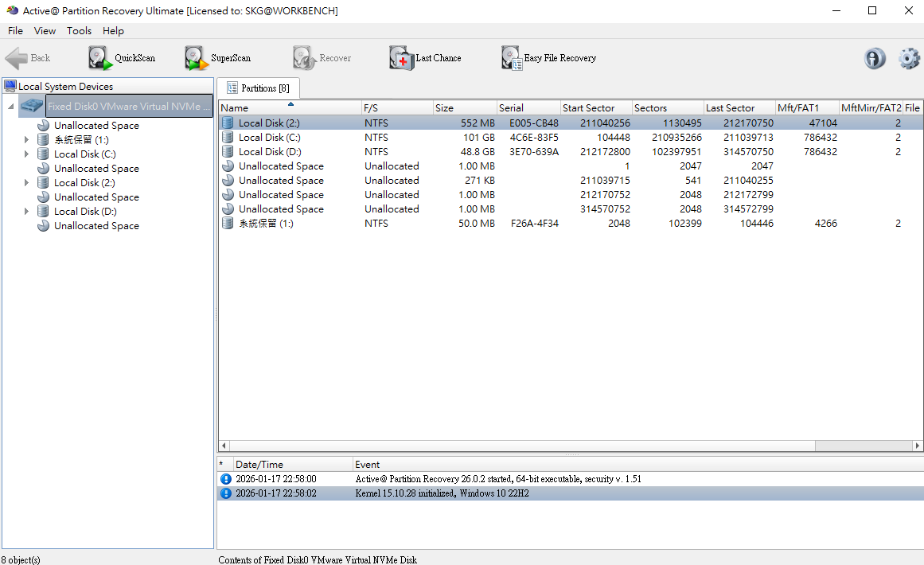
Task: Select the Partitions [8] tab
Action: [258, 88]
